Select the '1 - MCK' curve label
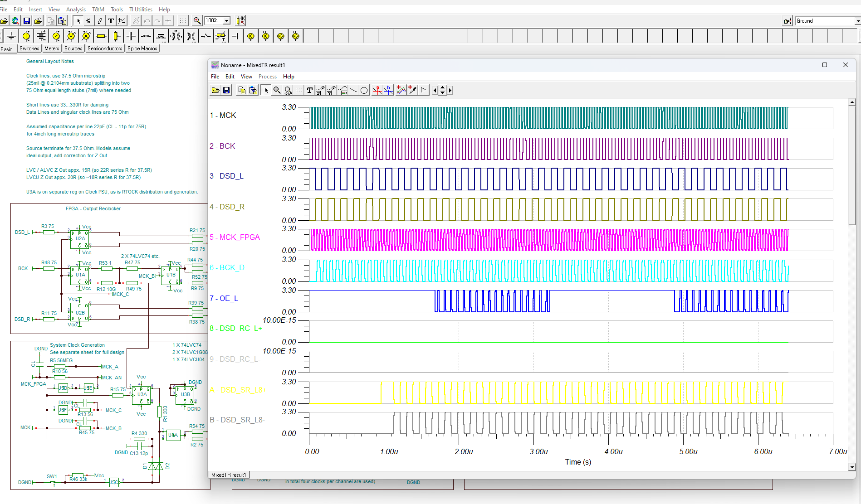This screenshot has height=504, width=861. 223,115
